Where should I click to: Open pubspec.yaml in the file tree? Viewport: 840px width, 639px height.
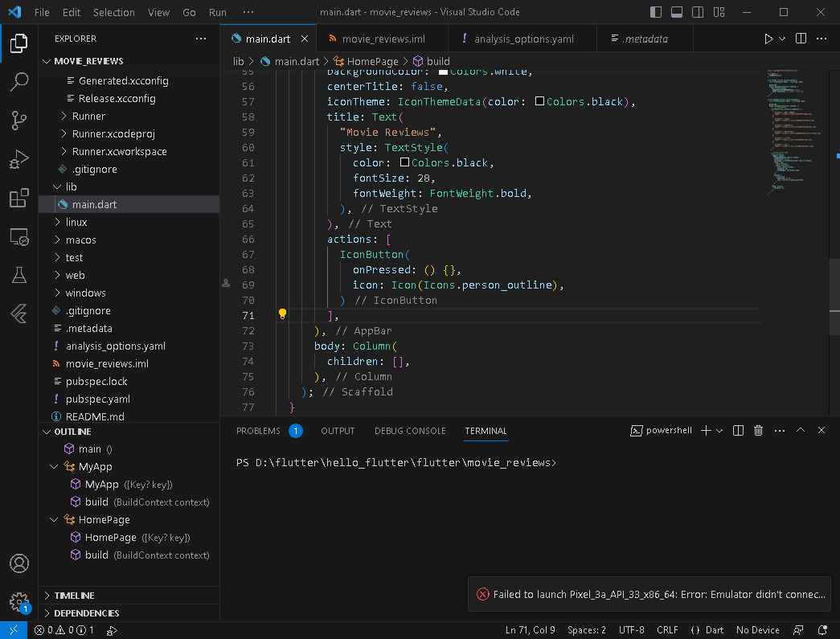(97, 399)
